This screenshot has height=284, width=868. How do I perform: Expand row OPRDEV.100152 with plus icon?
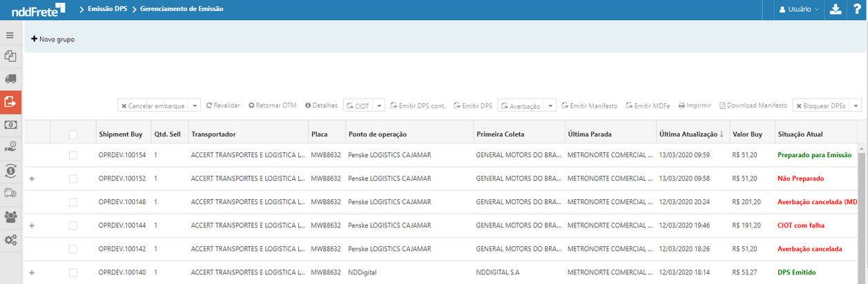pyautogui.click(x=31, y=179)
